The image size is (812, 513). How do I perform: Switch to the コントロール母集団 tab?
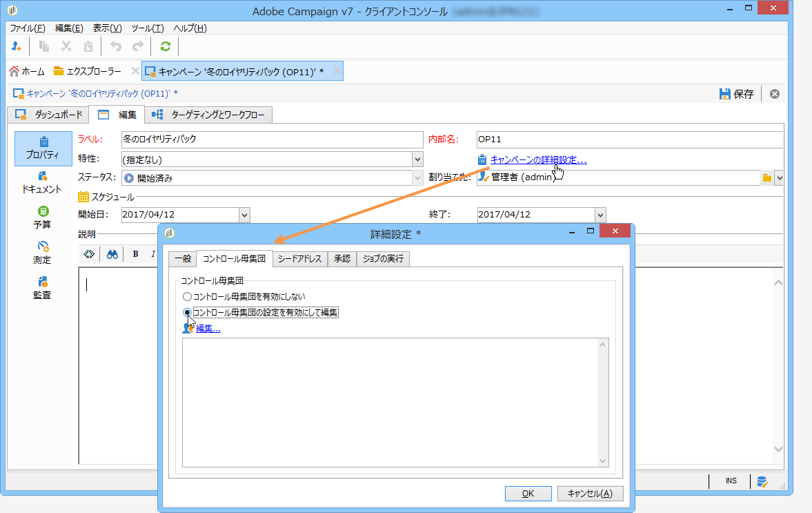[234, 259]
